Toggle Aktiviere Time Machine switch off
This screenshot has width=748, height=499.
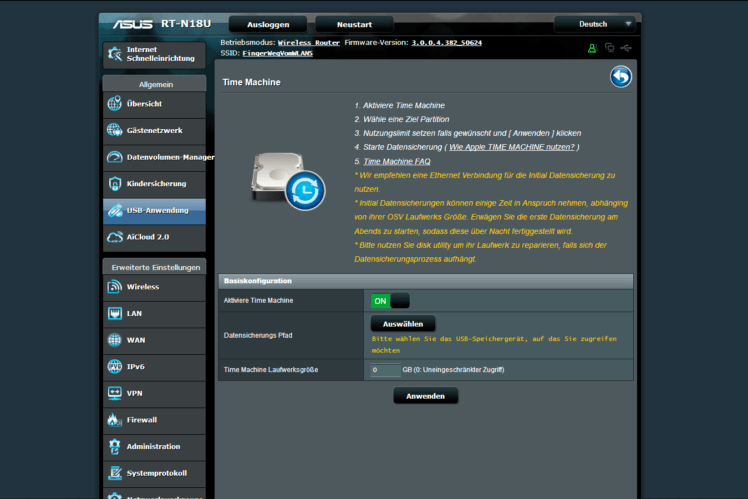[x=390, y=301]
